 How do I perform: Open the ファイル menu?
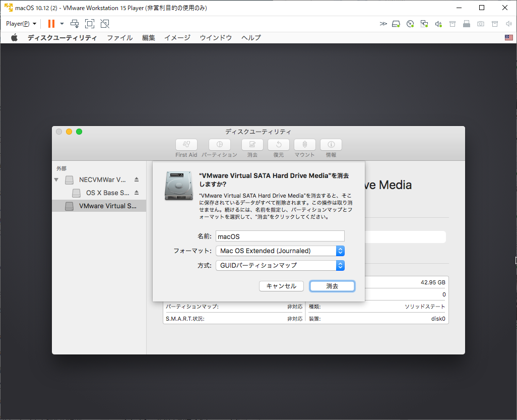[120, 38]
